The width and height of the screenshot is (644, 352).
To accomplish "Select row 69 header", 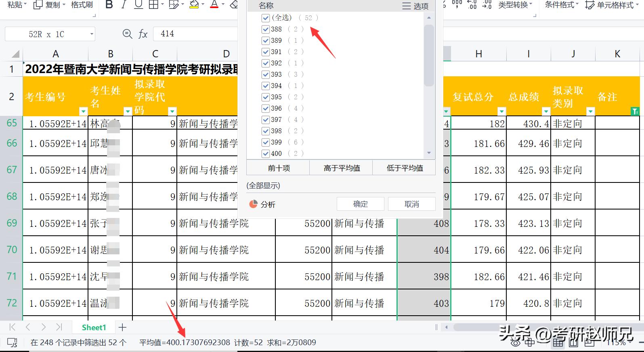I will [12, 223].
